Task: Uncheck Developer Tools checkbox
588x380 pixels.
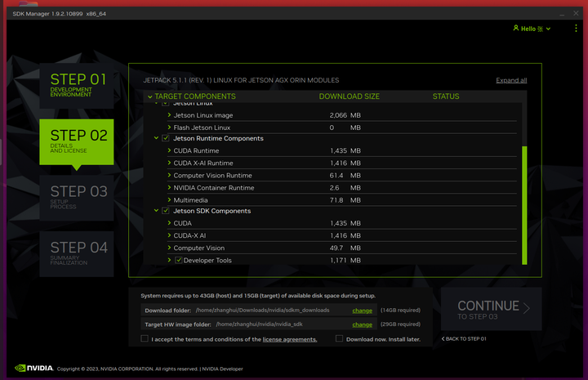Action: 179,260
